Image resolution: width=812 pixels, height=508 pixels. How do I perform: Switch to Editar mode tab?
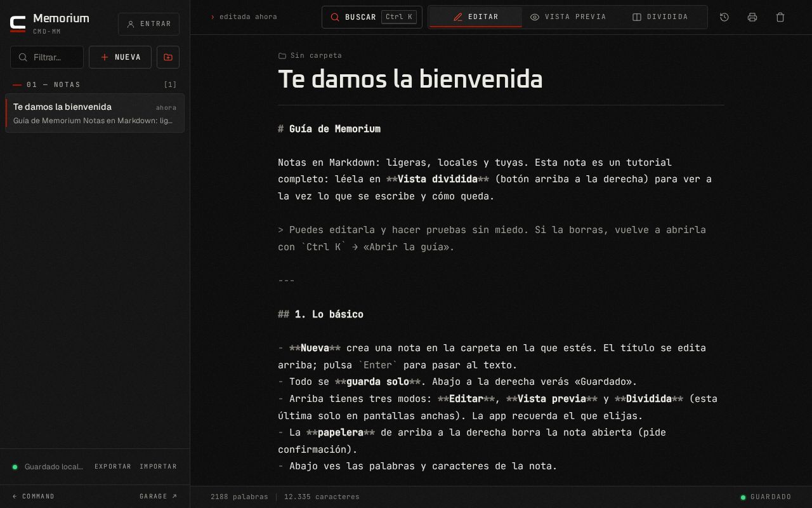coord(476,17)
